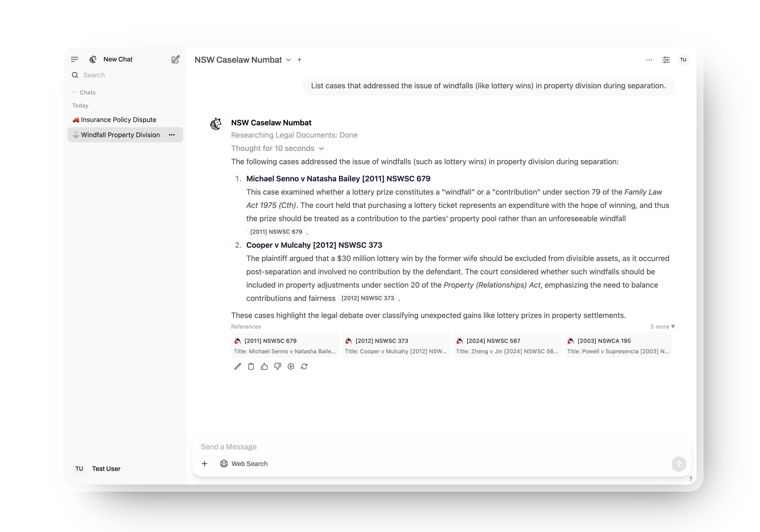Click Researching Legal Documents: Done status
This screenshot has width=760, height=532.
tap(294, 135)
